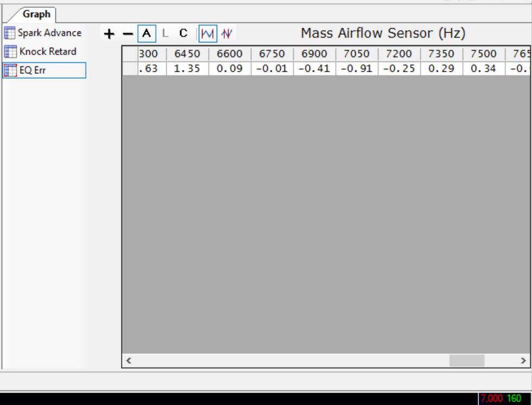This screenshot has width=532, height=405.
Task: Select Knock Retard table in list
Action: coord(41,52)
